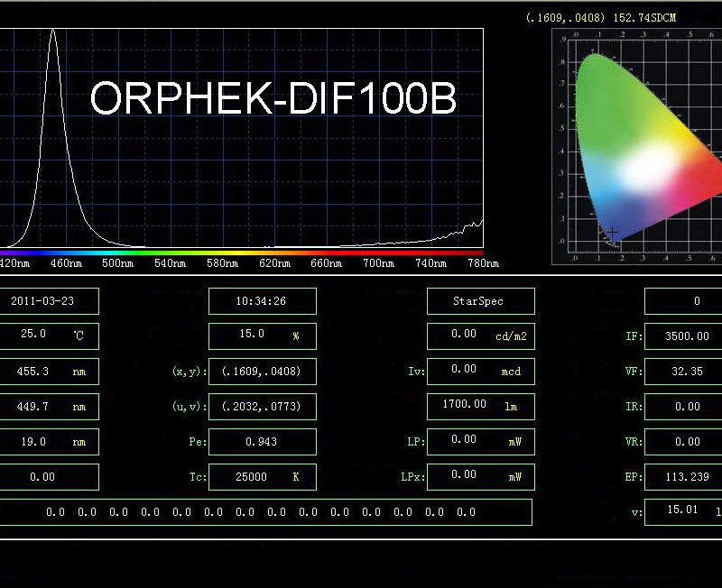Click the IF: label
The image size is (722, 588).
pyautogui.click(x=634, y=336)
